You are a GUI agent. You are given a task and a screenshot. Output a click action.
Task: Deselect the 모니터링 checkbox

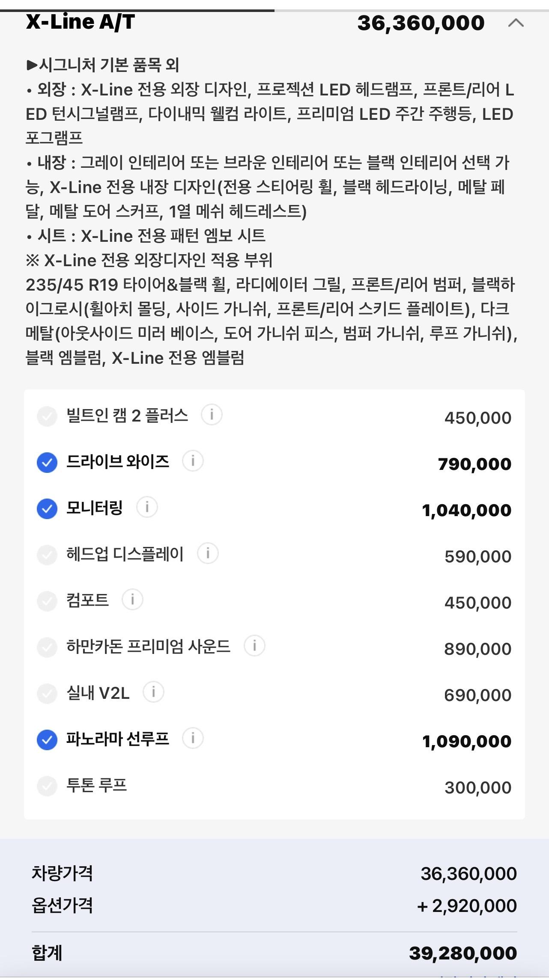[47, 509]
